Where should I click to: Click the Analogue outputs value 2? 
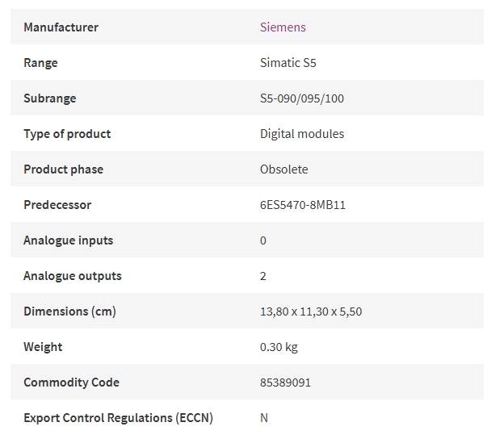tap(263, 276)
